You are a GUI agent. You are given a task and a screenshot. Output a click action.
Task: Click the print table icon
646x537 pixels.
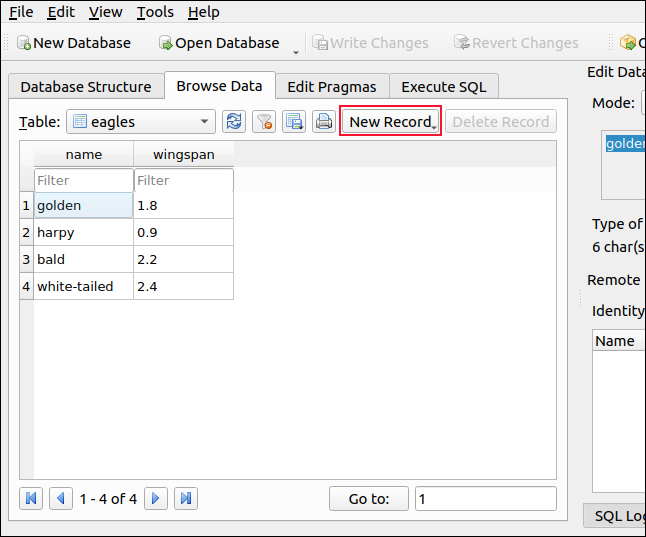(x=323, y=122)
